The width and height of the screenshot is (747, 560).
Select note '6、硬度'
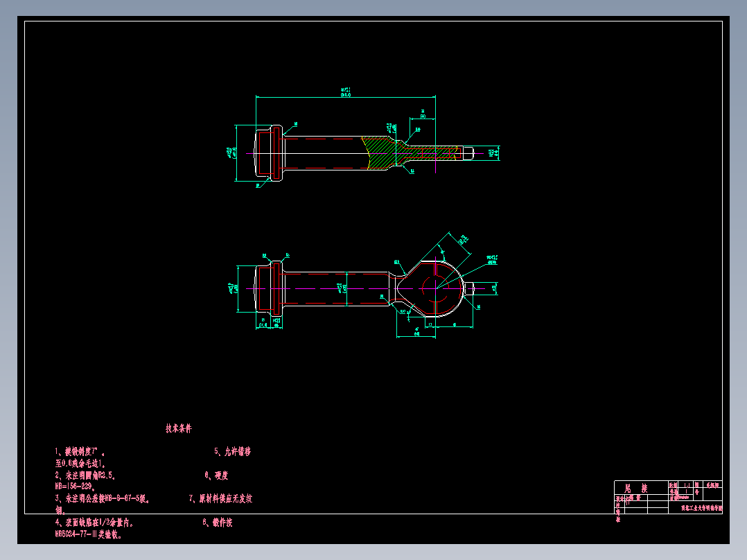pyautogui.click(x=216, y=475)
